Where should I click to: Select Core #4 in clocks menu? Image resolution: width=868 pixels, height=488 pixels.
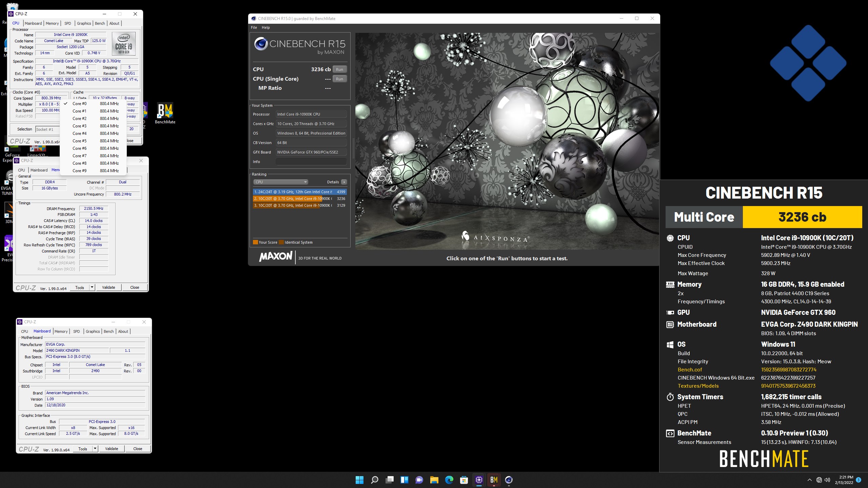click(93, 134)
